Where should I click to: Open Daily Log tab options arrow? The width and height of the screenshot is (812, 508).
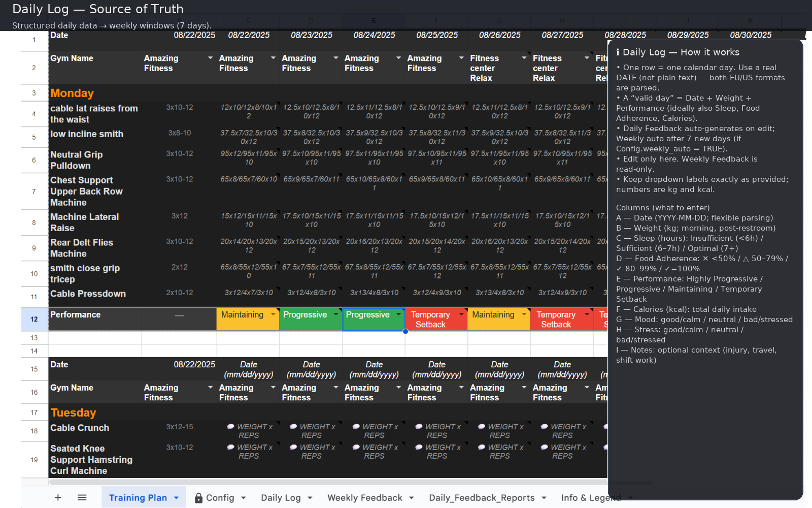pyautogui.click(x=310, y=498)
